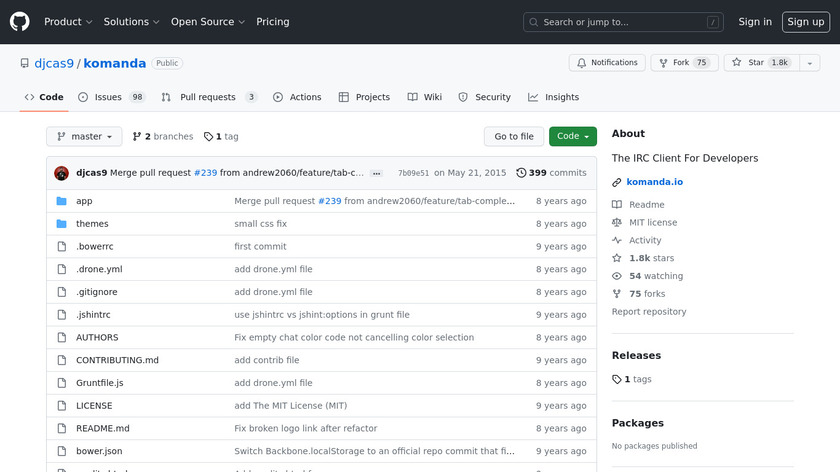Open the themes folder
840x472 pixels.
tap(92, 224)
